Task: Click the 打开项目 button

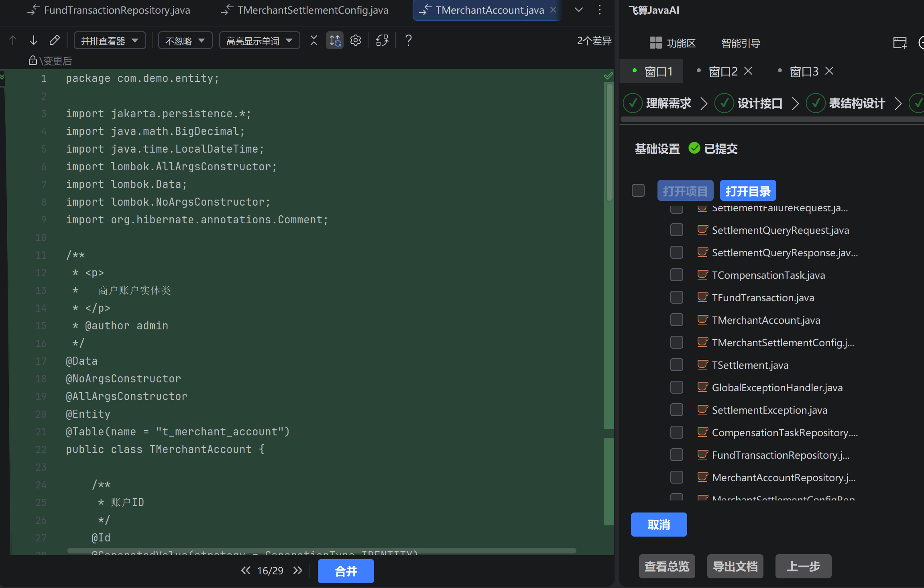Action: pyautogui.click(x=685, y=190)
